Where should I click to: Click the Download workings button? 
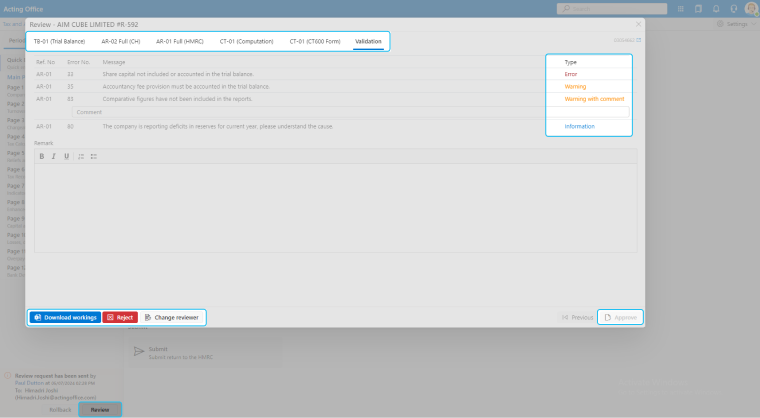pyautogui.click(x=64, y=317)
